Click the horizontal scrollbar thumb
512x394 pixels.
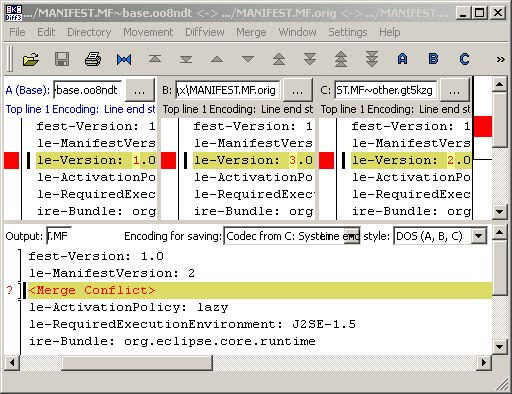tap(137, 363)
